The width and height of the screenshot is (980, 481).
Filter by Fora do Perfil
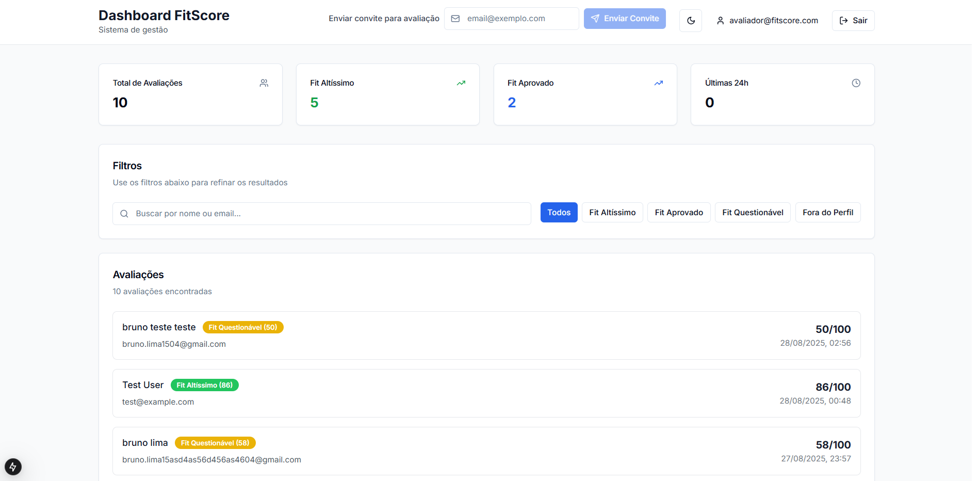(827, 213)
